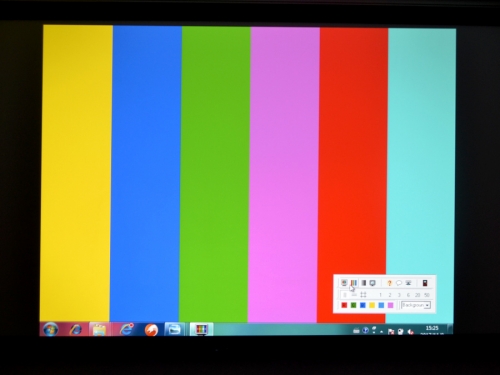Open help via orange question mark icon
The width and height of the screenshot is (500, 375).
pos(389,283)
